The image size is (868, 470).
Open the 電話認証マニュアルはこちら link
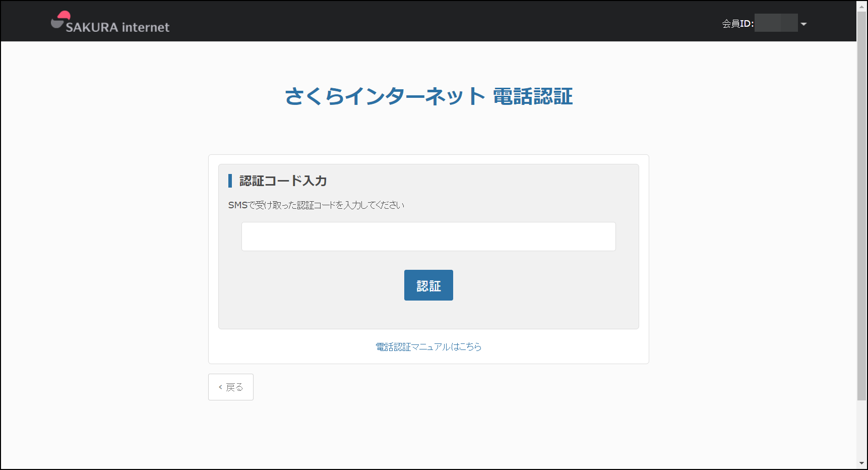(428, 347)
